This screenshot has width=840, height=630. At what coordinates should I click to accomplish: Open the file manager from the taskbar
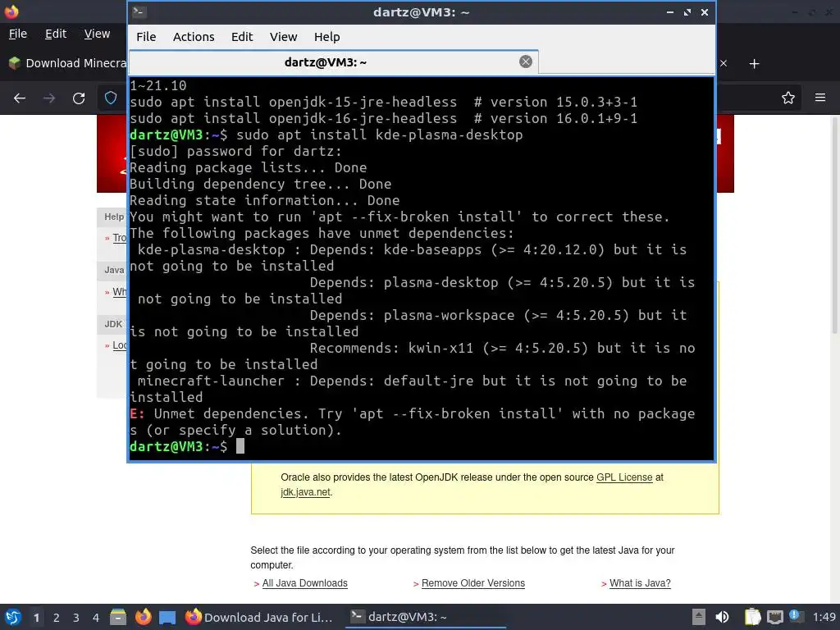click(x=118, y=617)
